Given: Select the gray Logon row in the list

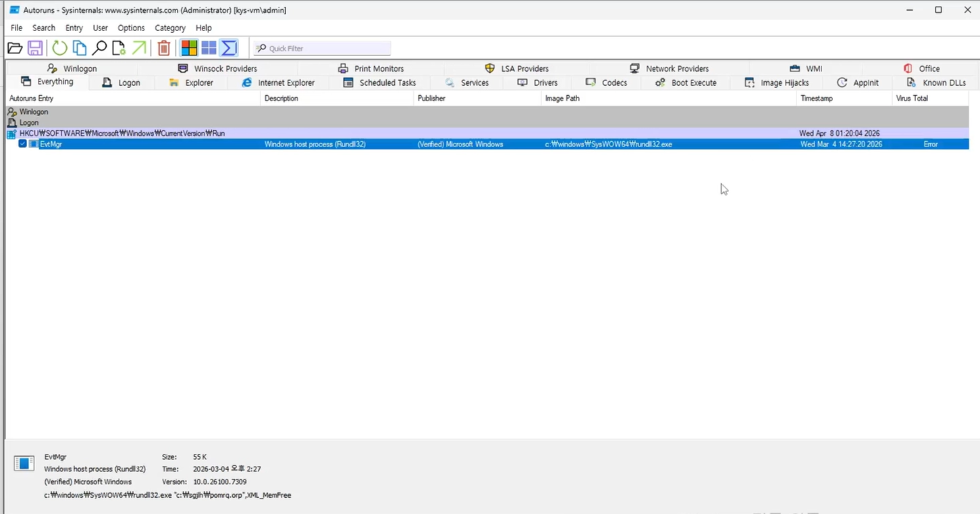Looking at the screenshot, I should [487, 123].
